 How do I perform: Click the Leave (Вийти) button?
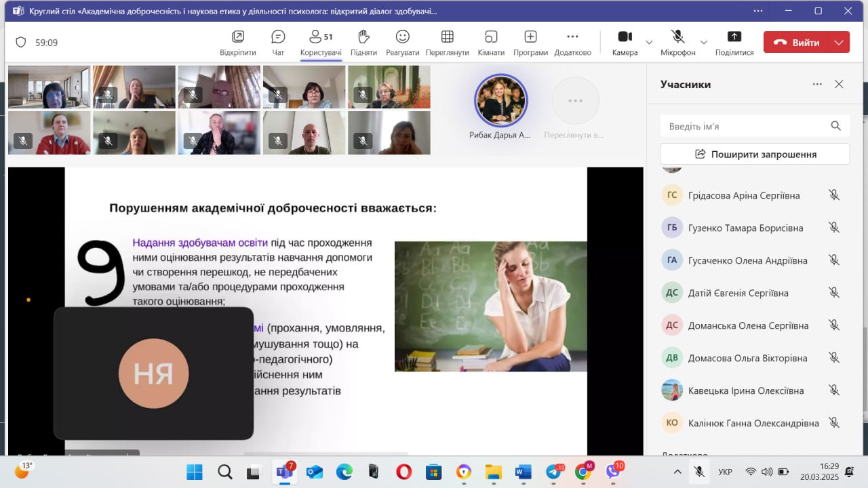pos(797,42)
